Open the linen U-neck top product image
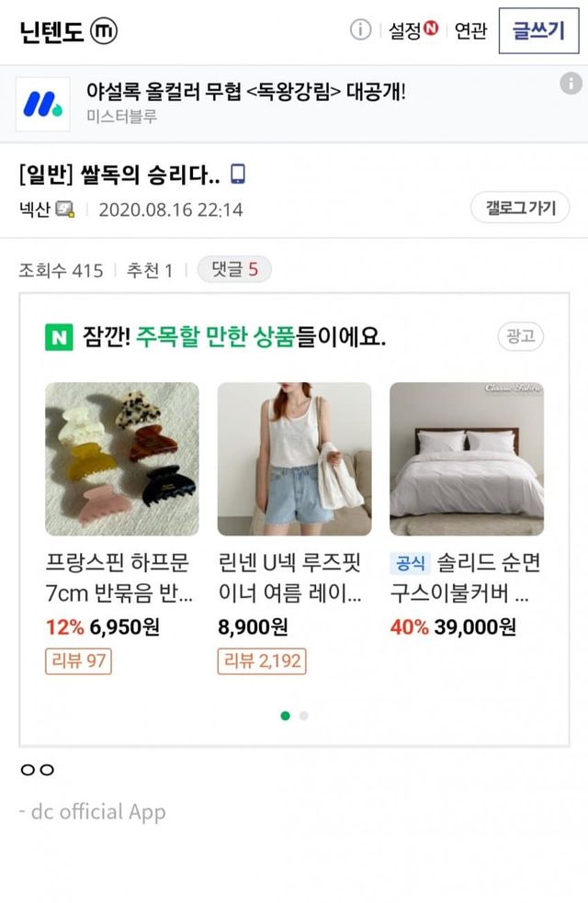Image resolution: width=588 pixels, height=903 pixels. click(294, 458)
